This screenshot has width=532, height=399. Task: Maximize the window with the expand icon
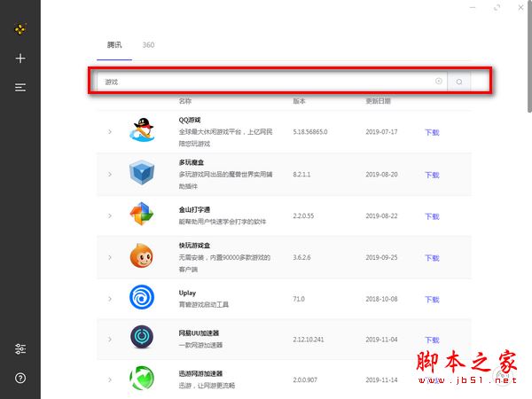tap(497, 7)
